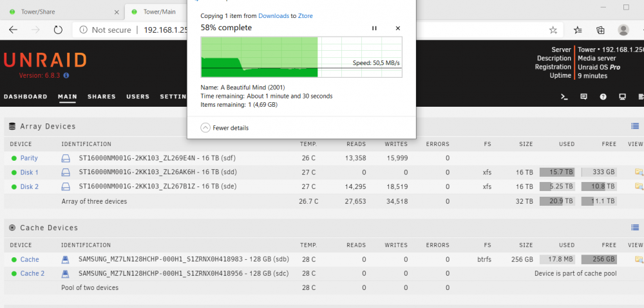Open the Disk 2 device link

click(x=30, y=186)
